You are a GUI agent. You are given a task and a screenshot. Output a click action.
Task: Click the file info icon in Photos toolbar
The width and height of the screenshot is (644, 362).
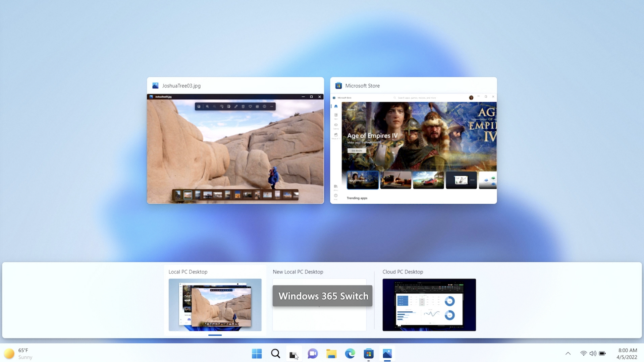264,107
